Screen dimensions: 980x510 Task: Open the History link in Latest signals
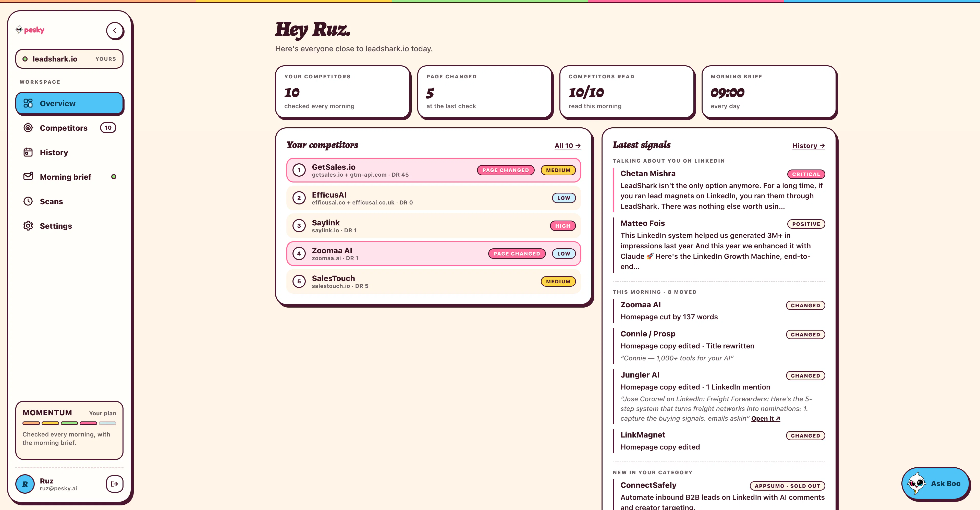point(808,146)
